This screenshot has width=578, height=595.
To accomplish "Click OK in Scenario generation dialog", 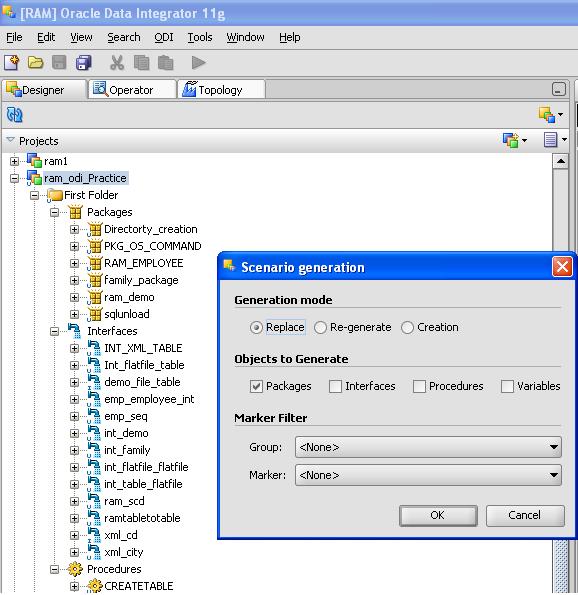I will [x=438, y=515].
